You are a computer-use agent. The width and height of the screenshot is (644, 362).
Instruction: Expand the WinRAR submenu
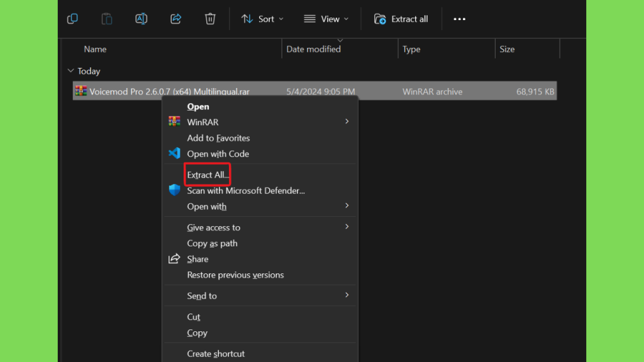[260, 122]
